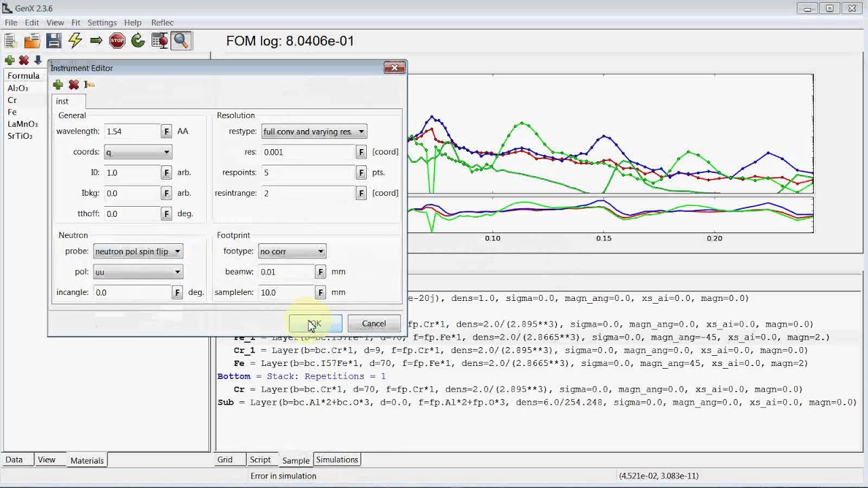The image size is (868, 488).
Task: Toggle fit button F next to resintrange
Action: pyautogui.click(x=361, y=193)
